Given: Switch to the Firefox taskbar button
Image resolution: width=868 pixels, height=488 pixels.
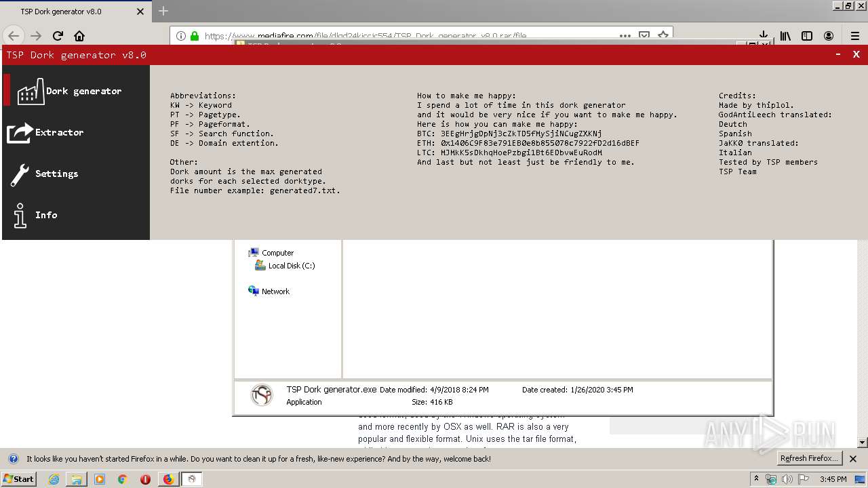Looking at the screenshot, I should pyautogui.click(x=168, y=479).
